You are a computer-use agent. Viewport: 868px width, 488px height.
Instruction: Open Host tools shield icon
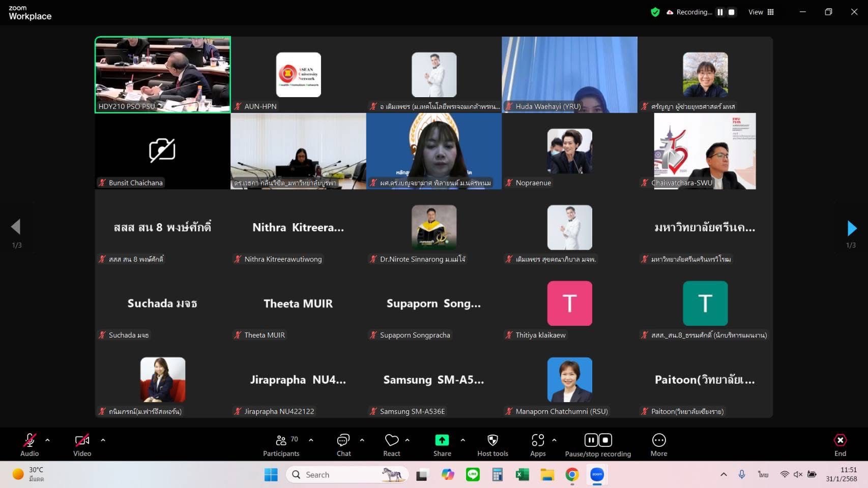tap(492, 440)
